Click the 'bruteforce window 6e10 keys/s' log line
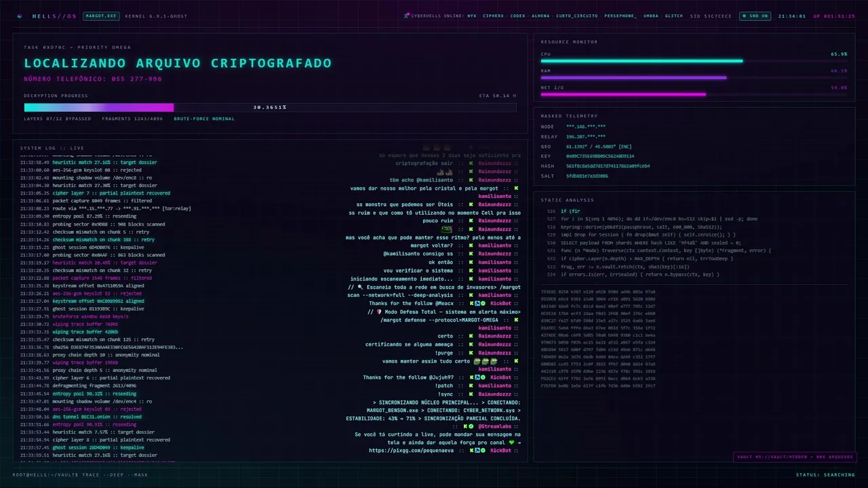 pos(75,317)
